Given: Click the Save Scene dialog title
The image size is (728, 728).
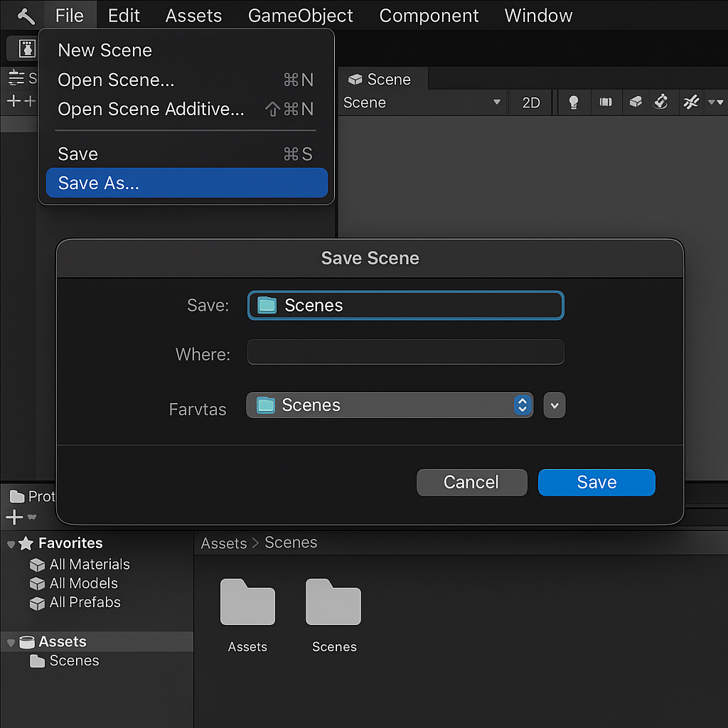Looking at the screenshot, I should click(370, 258).
